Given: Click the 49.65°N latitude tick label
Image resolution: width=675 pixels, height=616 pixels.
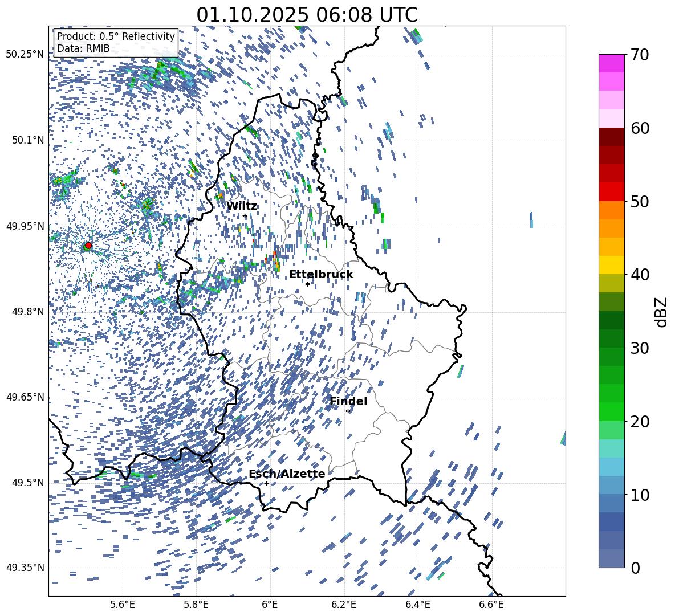Looking at the screenshot, I should [25, 397].
